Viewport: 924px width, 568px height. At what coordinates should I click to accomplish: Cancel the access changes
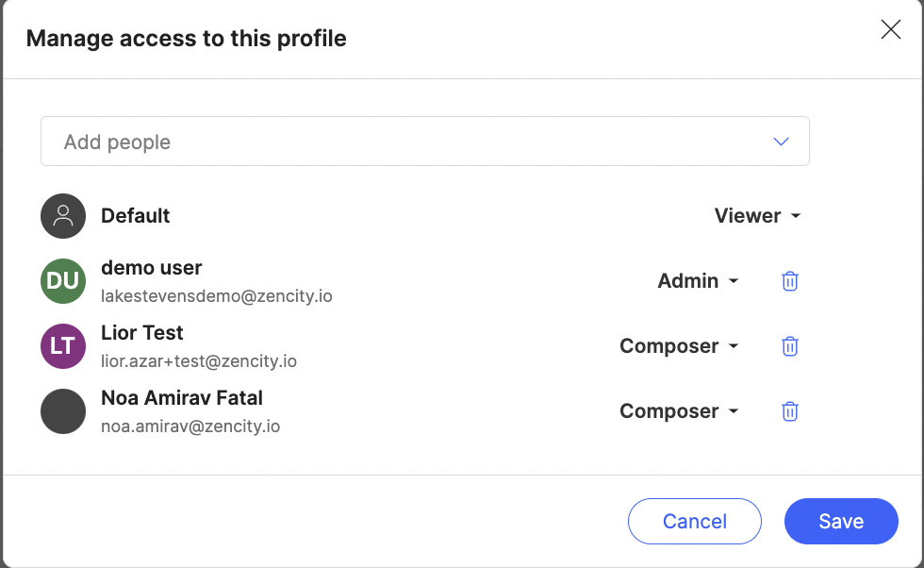(695, 522)
